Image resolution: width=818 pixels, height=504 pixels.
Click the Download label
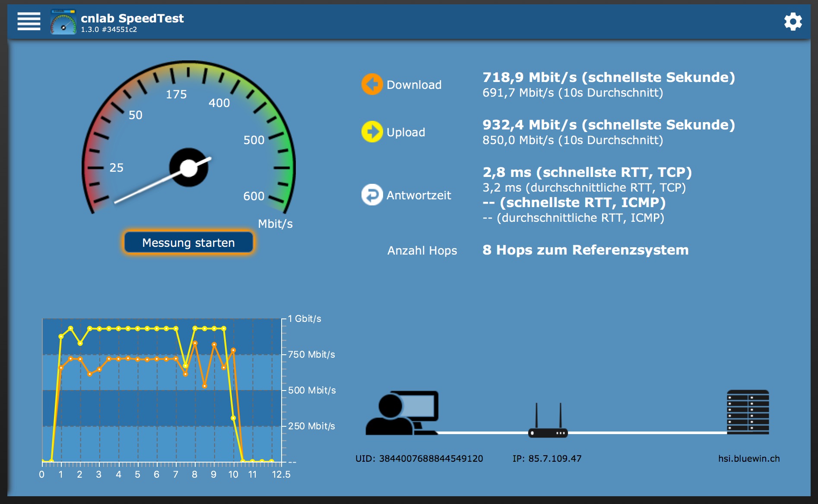[414, 85]
